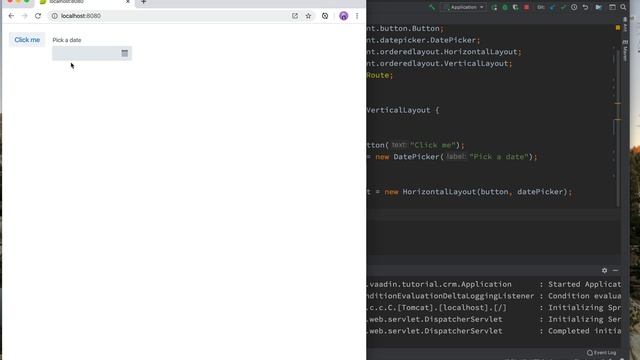
Task: Go back in the browser
Action: (11, 16)
